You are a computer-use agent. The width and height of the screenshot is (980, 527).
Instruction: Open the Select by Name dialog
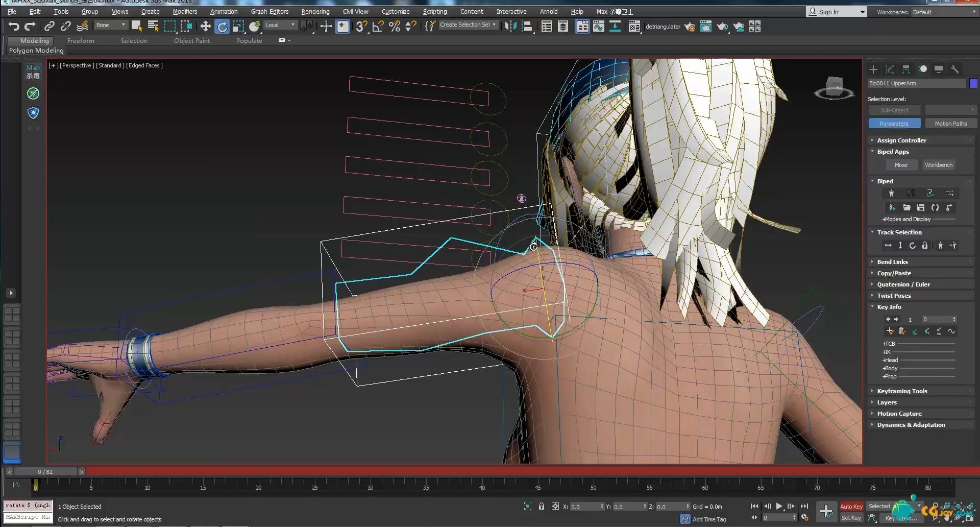153,27
